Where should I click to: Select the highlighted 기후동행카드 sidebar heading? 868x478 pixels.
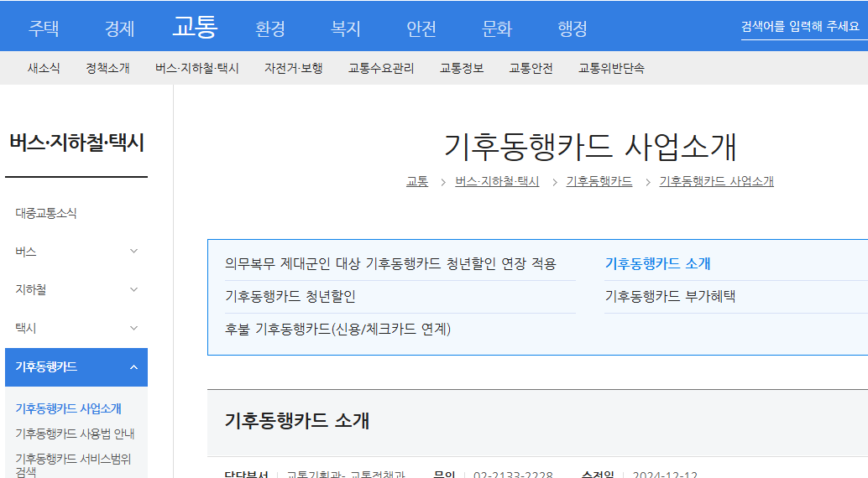[x=46, y=366]
